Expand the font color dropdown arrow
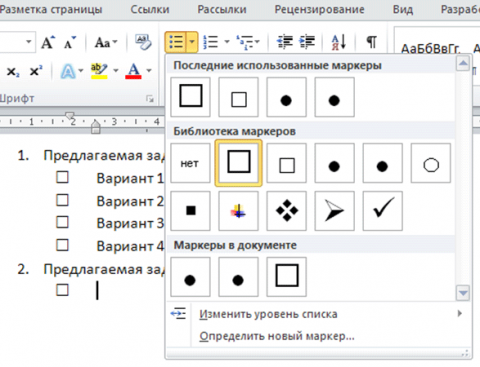The image size is (480, 367). click(149, 71)
